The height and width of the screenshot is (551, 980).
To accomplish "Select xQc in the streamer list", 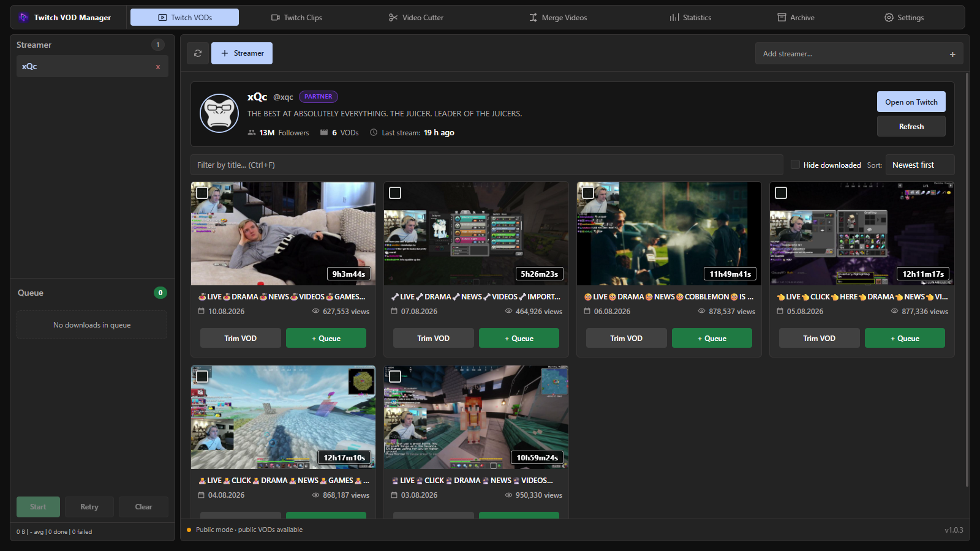I will click(92, 66).
